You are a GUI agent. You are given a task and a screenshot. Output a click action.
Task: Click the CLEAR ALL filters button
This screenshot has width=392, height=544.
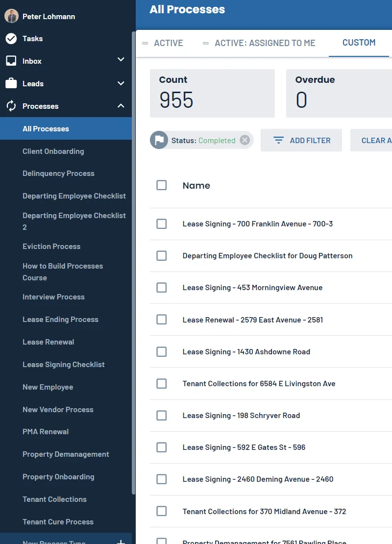[x=371, y=140]
